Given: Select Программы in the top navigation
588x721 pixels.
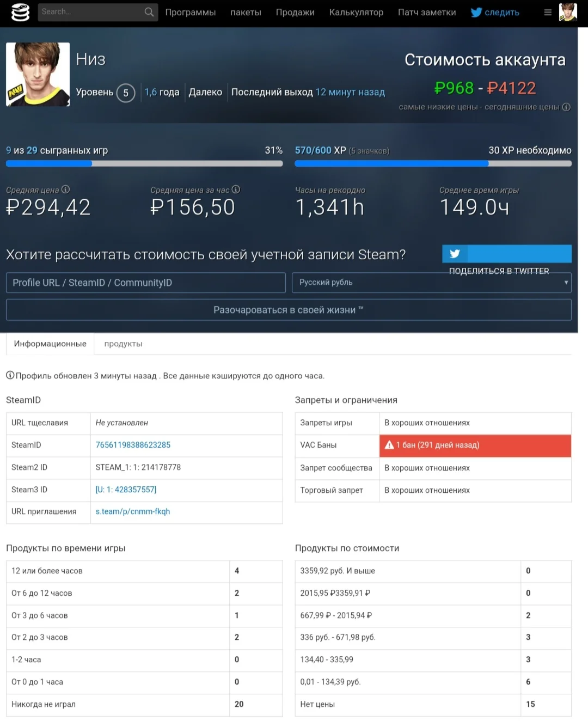Looking at the screenshot, I should [x=190, y=12].
